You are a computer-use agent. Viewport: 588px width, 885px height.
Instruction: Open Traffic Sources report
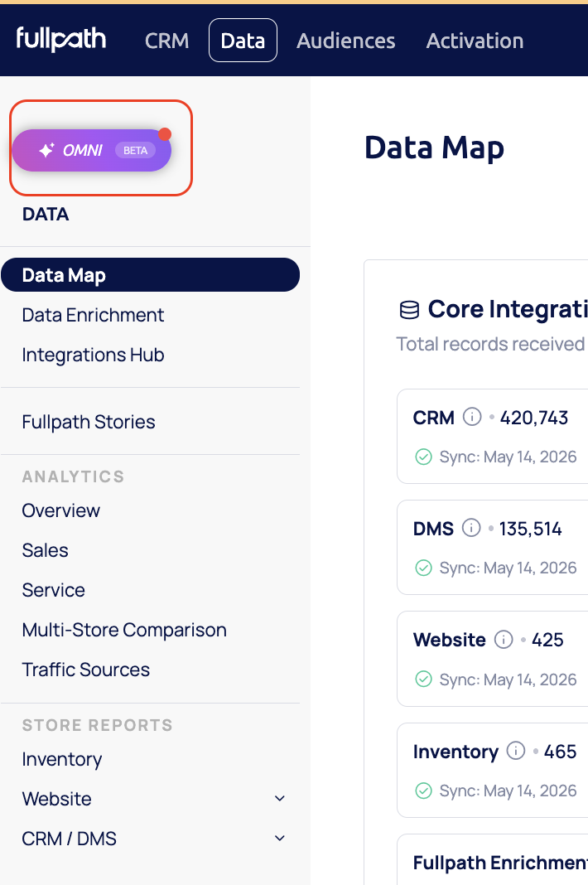86,670
